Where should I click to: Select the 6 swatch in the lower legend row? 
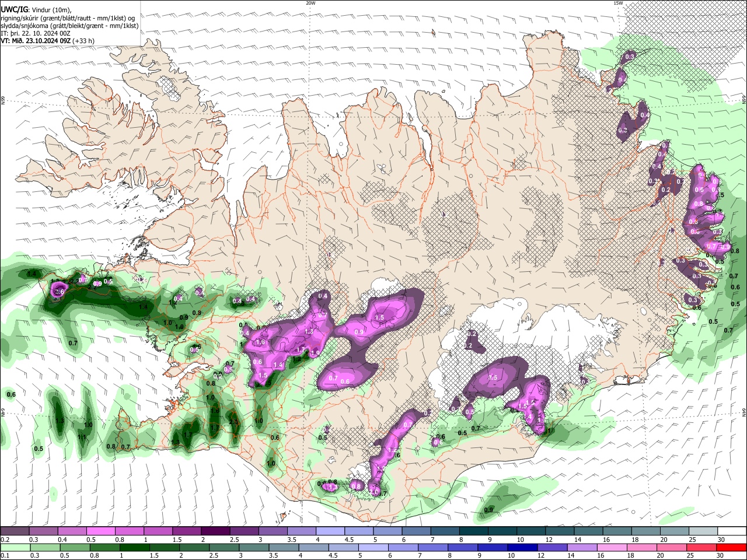point(404,548)
